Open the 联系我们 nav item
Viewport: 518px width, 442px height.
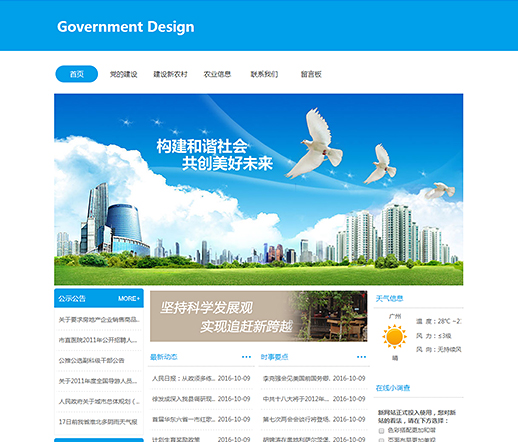point(264,74)
